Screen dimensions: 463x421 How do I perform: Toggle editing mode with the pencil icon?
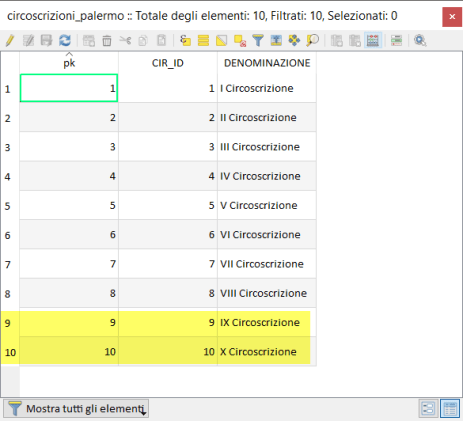point(10,41)
